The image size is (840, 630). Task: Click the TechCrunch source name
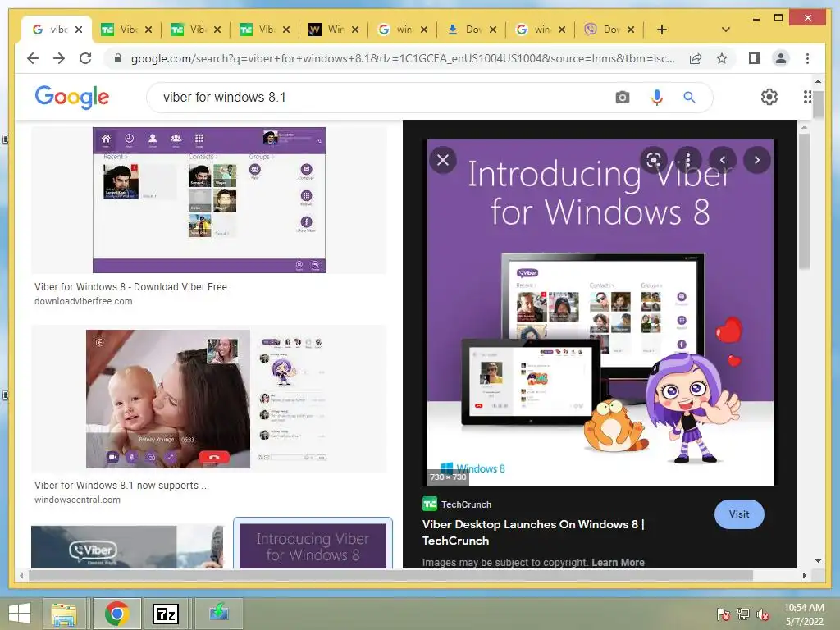tap(466, 504)
